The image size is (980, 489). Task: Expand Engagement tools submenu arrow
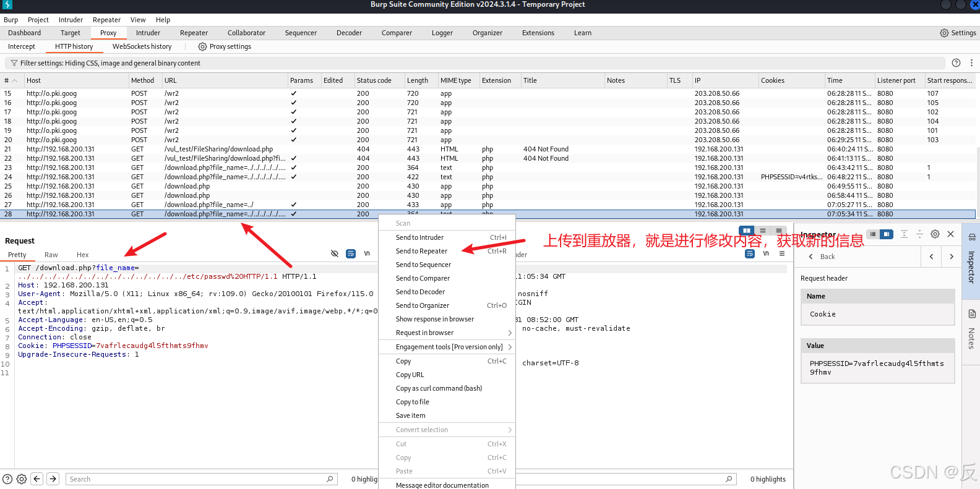coord(510,347)
